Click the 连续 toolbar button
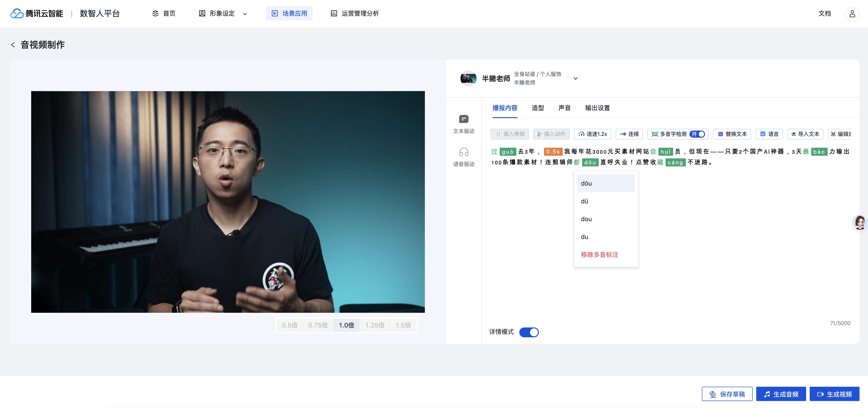Screen dimensions: 868x409 (x=629, y=134)
